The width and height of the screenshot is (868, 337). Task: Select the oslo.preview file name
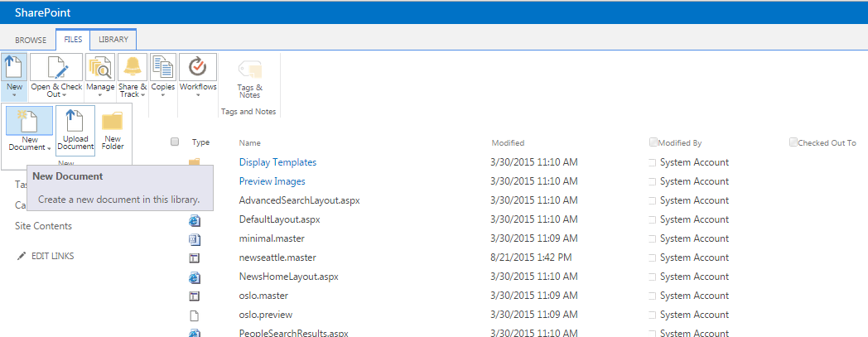click(266, 315)
